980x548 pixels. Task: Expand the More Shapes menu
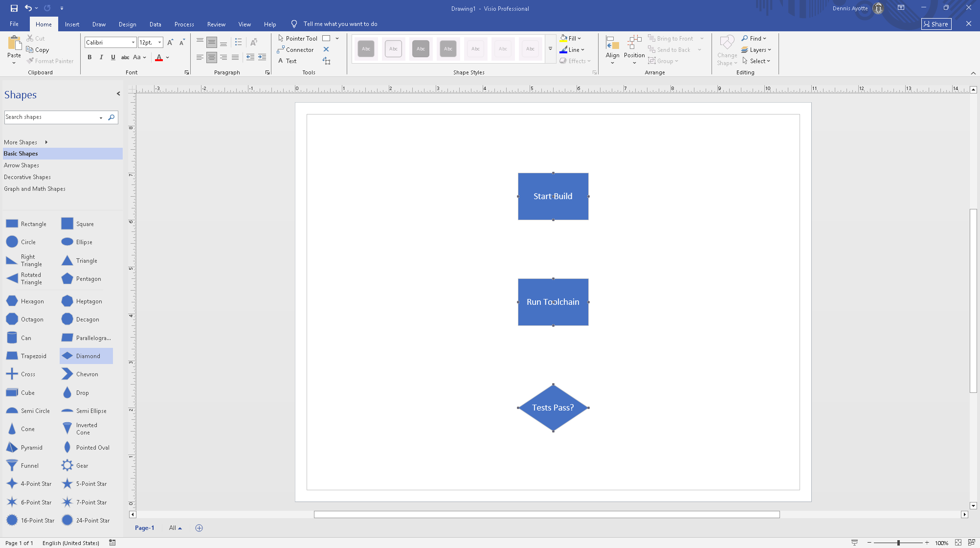tap(25, 142)
